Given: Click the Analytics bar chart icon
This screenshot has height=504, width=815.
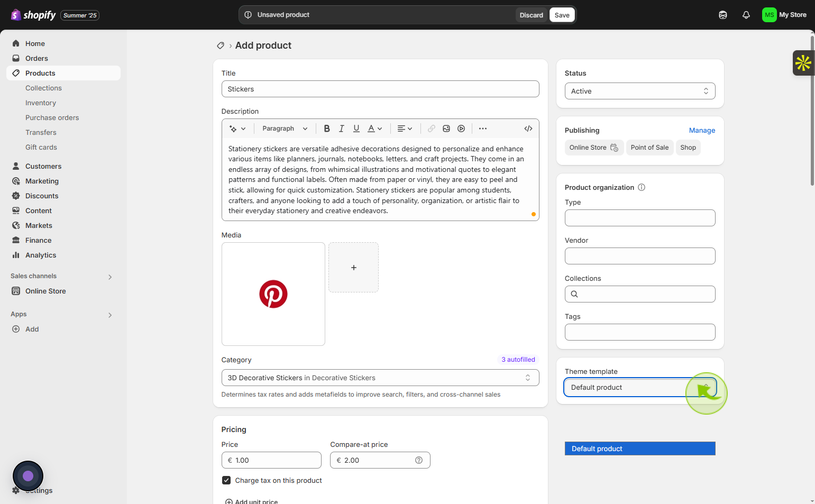Looking at the screenshot, I should click(16, 255).
